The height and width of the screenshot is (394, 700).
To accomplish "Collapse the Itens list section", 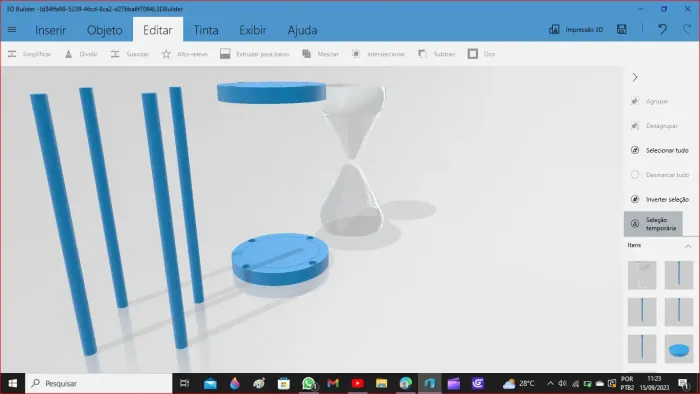I will point(688,246).
